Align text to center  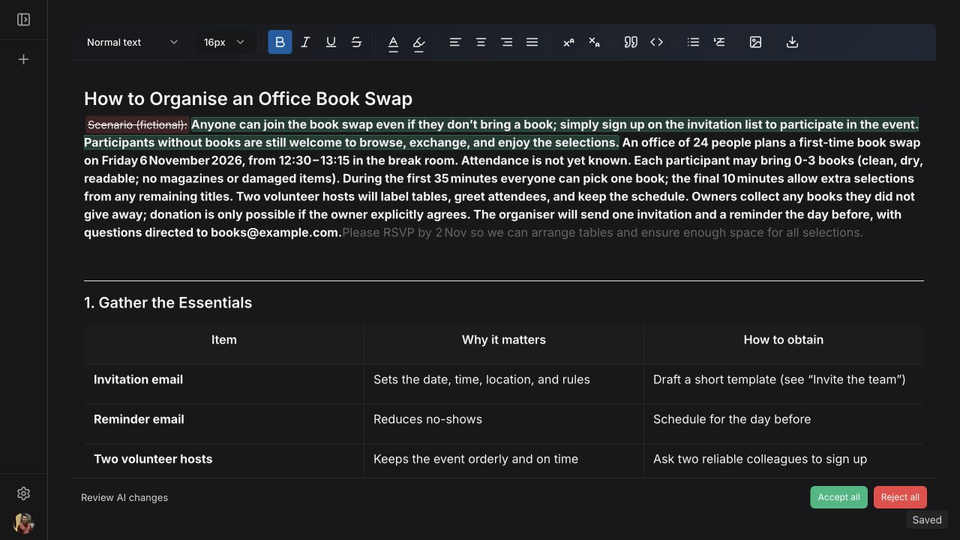tap(481, 42)
